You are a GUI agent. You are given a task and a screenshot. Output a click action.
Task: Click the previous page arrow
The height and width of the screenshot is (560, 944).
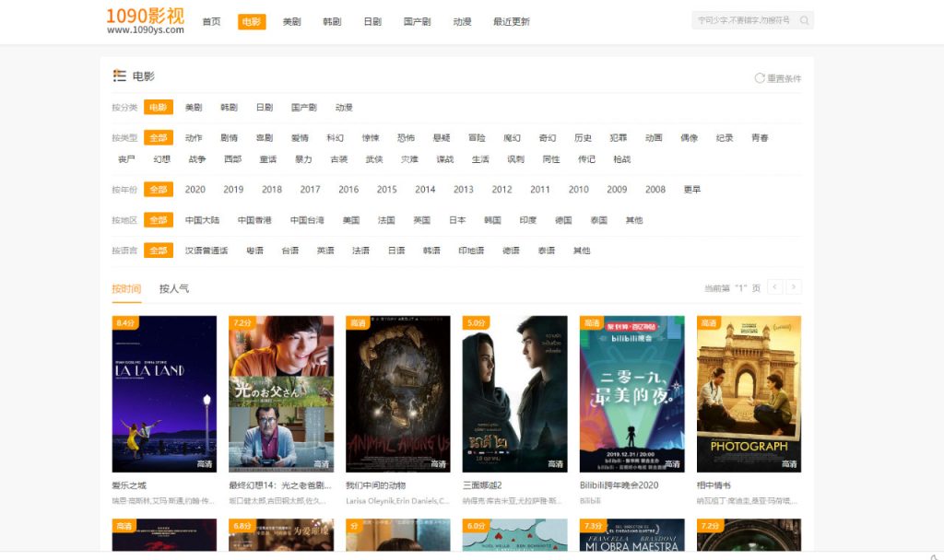click(774, 287)
